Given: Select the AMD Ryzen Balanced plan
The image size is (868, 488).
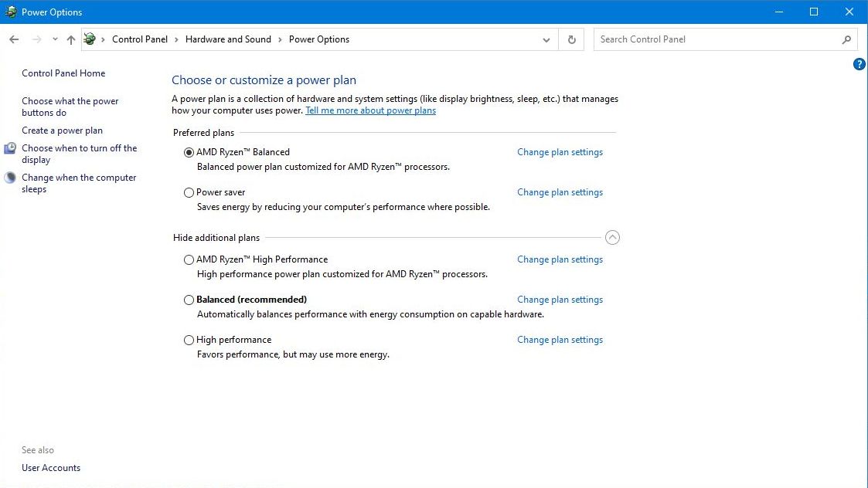Looking at the screenshot, I should pos(189,152).
